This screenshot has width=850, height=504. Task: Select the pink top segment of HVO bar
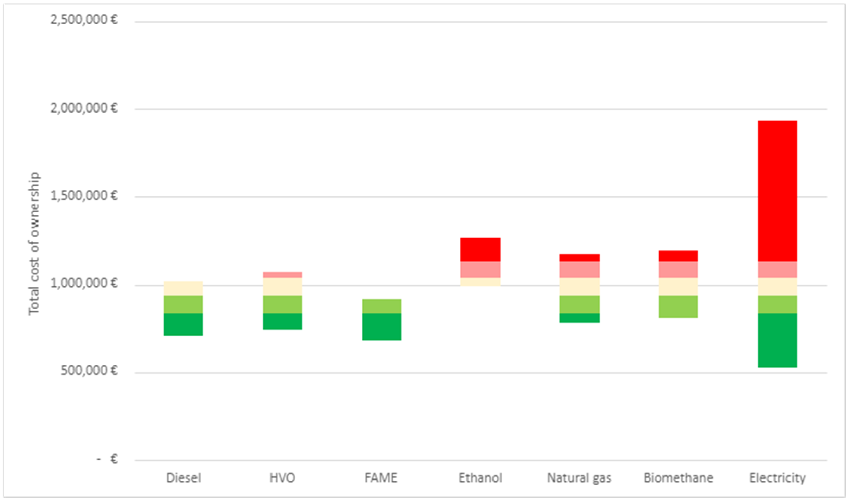(282, 275)
